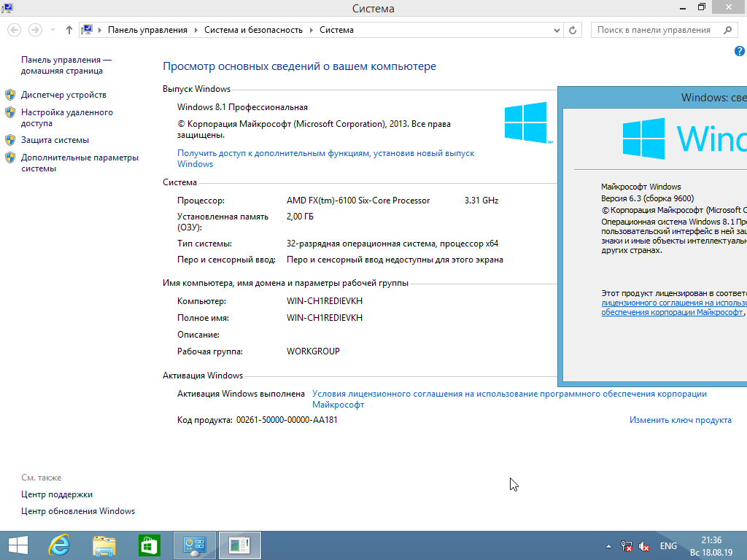Click 'Изменить ключ продукта' link

point(680,420)
